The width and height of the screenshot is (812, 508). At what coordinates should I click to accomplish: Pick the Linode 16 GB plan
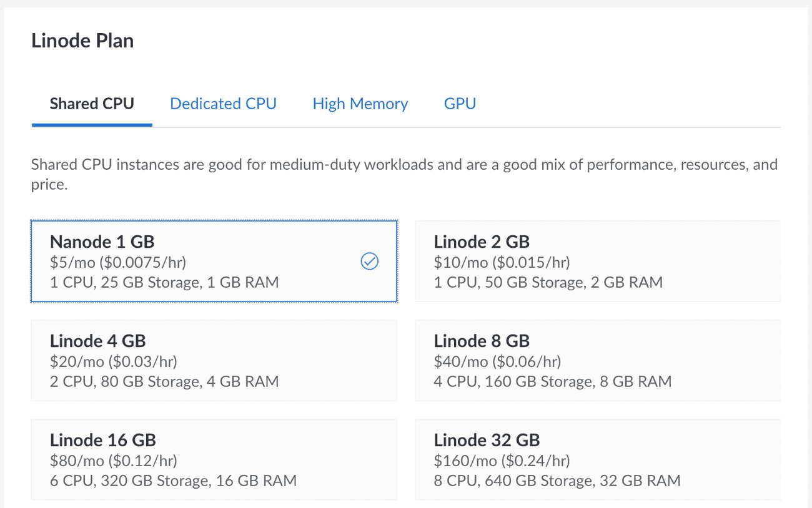click(214, 459)
